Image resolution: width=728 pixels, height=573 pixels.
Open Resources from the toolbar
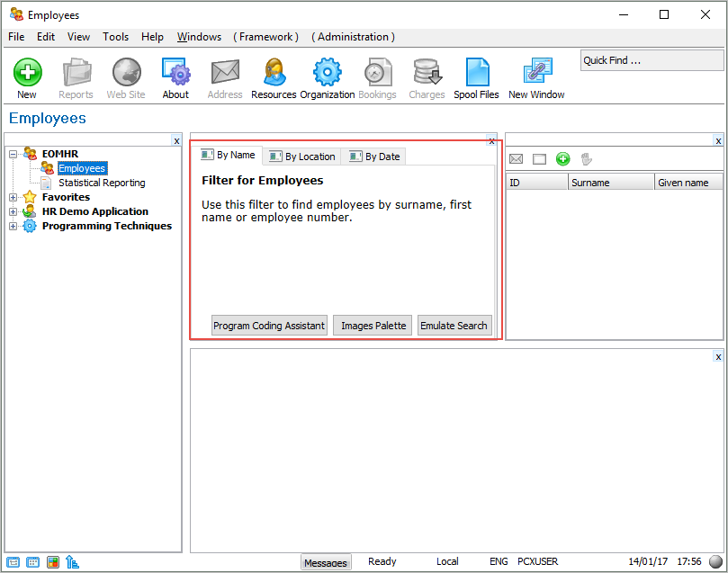pos(274,72)
